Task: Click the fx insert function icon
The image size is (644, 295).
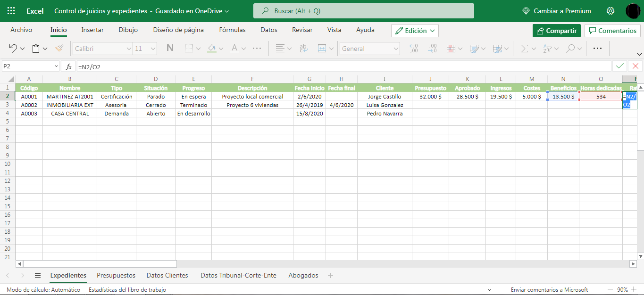Action: point(69,66)
